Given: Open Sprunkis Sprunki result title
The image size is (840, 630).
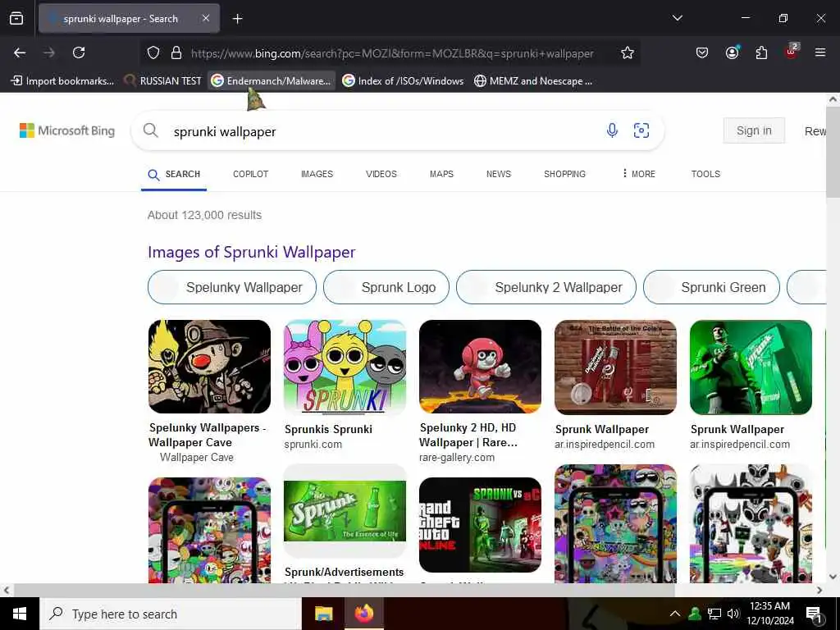Looking at the screenshot, I should click(x=328, y=429).
